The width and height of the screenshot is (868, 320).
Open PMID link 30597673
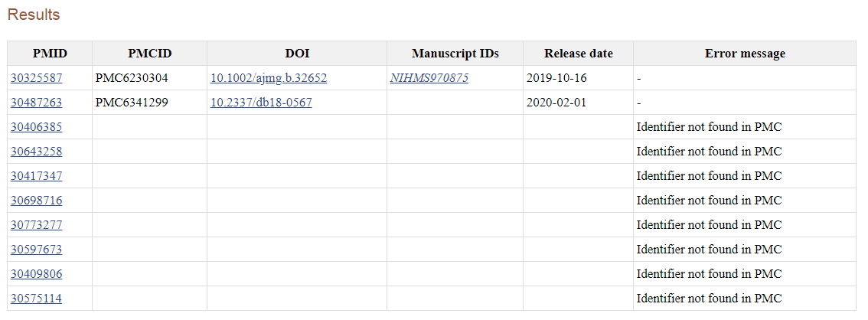(x=37, y=250)
